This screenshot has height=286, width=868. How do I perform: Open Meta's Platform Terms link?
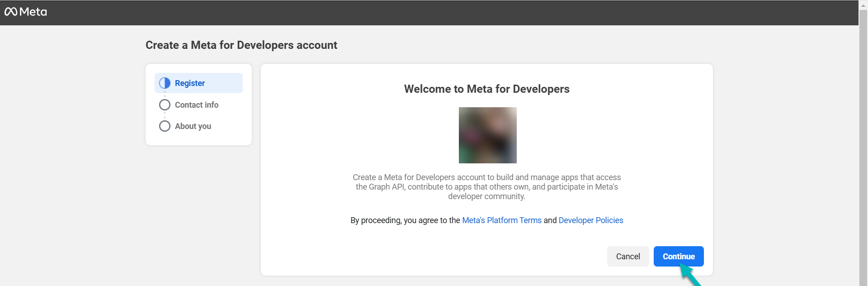click(502, 220)
